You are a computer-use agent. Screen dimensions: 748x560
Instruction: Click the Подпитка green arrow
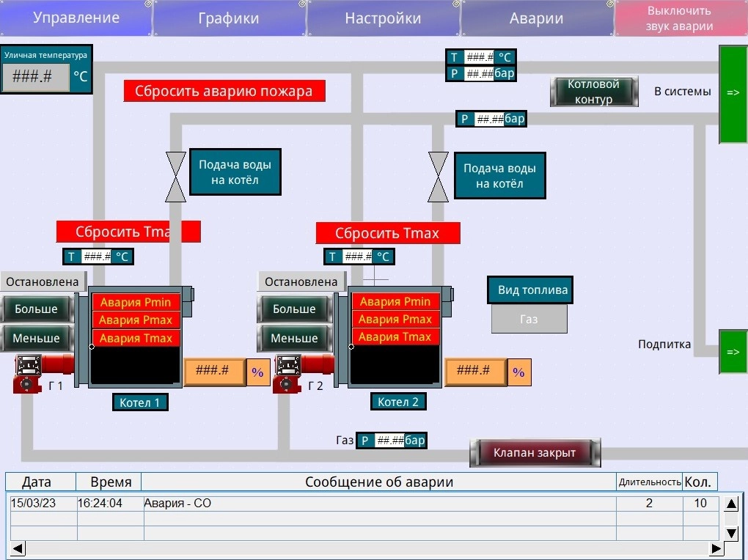pos(733,352)
